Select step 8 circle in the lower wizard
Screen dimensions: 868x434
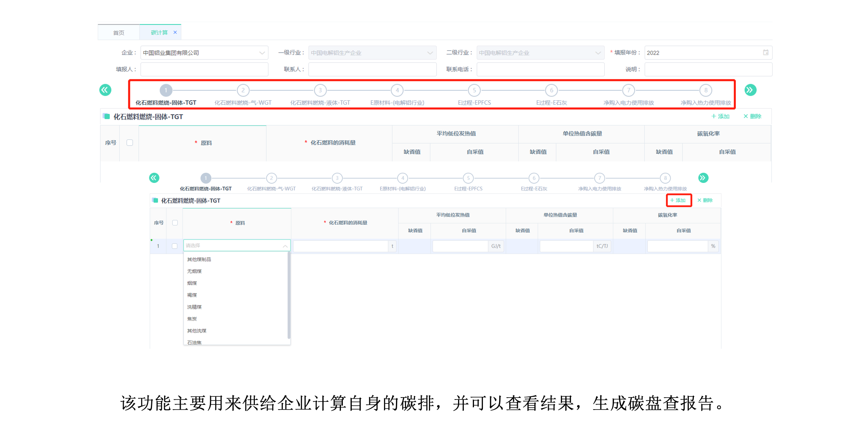[x=666, y=178]
